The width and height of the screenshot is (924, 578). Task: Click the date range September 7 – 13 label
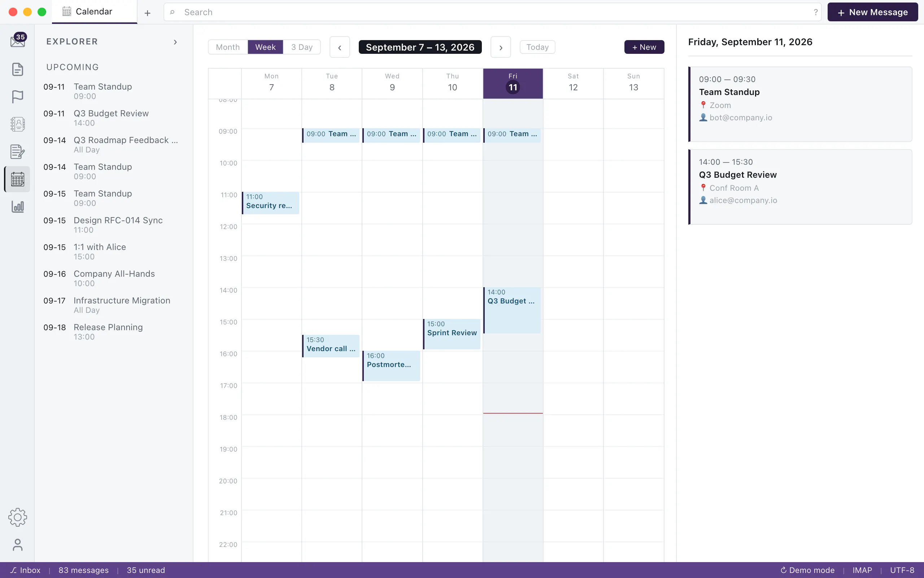(420, 47)
